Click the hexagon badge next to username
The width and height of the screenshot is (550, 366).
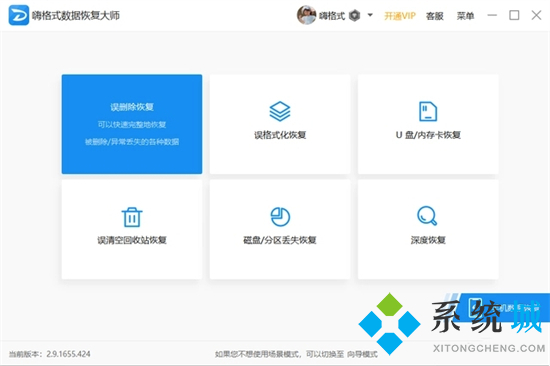click(x=355, y=16)
